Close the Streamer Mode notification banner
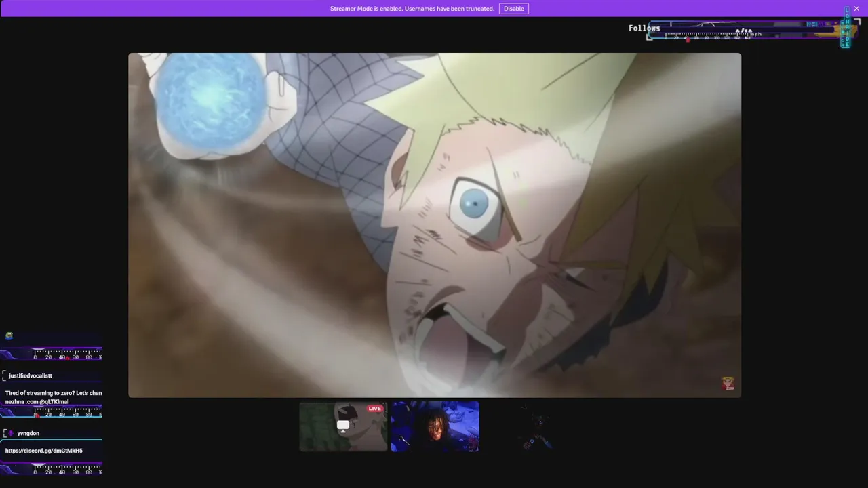Viewport: 868px width, 488px height. point(856,9)
